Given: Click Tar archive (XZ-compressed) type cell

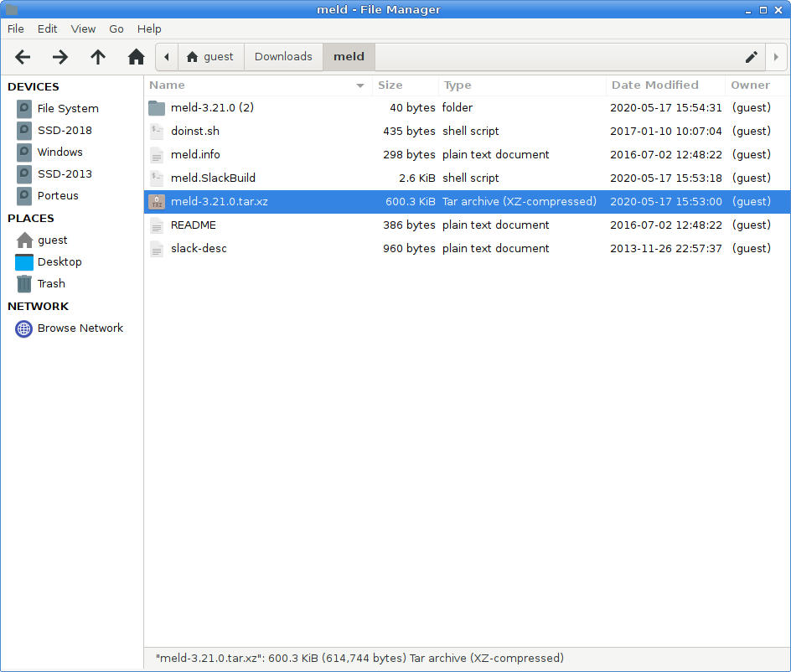Looking at the screenshot, I should point(520,201).
